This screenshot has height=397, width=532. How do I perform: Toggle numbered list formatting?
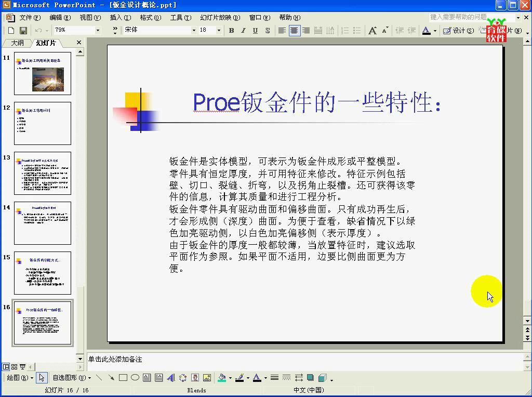(345, 30)
